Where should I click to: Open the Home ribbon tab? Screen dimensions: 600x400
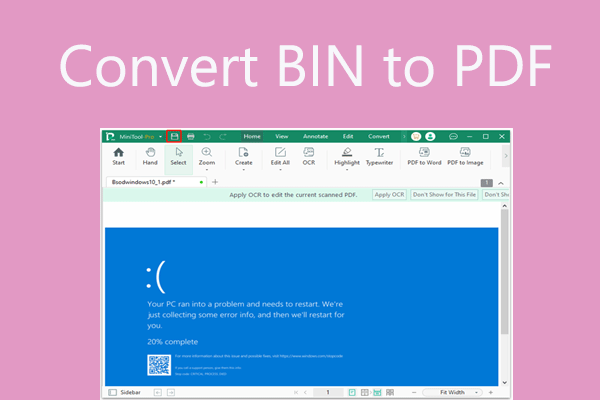tap(252, 136)
